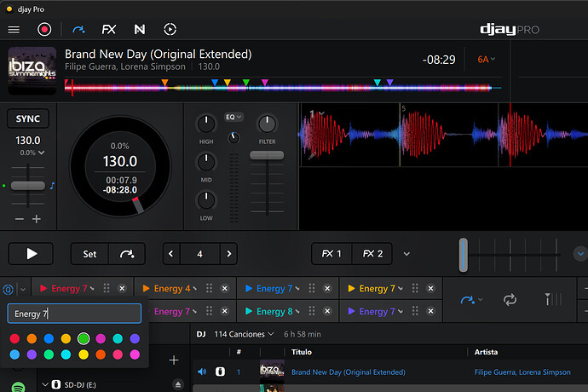Delete the orange Energy 4 cue point

225,289
